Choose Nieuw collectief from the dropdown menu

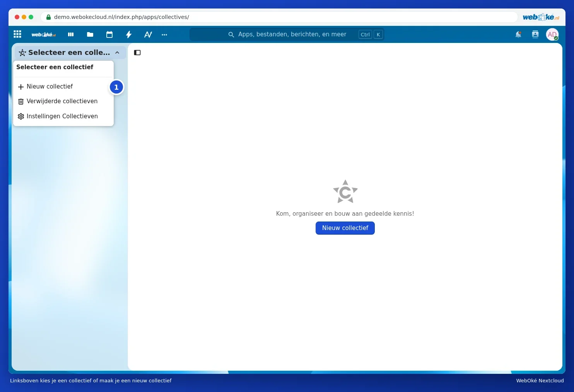coord(63,87)
